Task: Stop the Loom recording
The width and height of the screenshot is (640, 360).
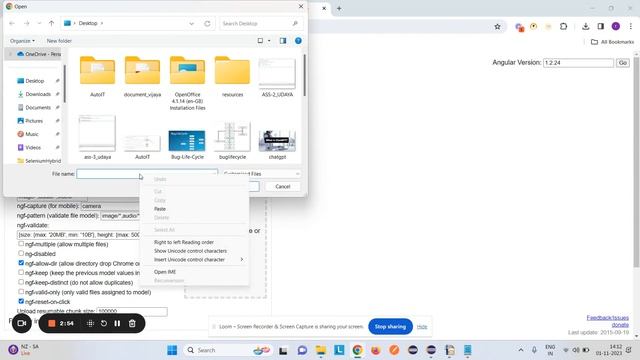Action: [x=51, y=323]
